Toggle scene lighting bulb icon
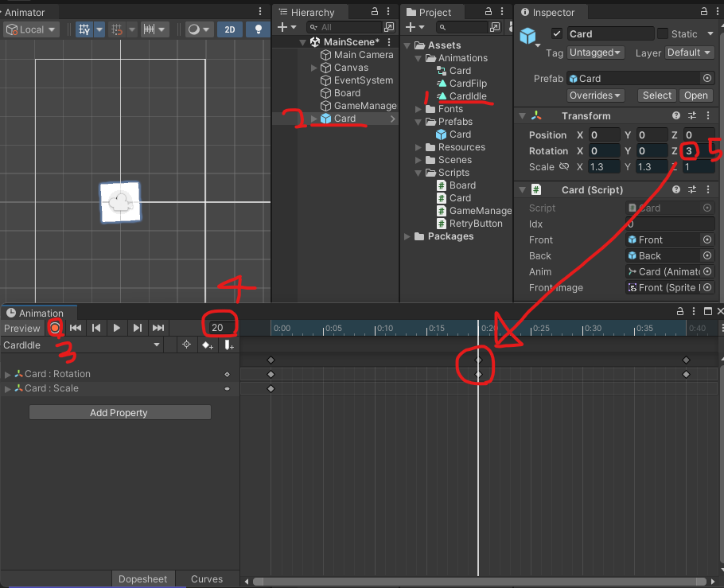 click(x=258, y=29)
